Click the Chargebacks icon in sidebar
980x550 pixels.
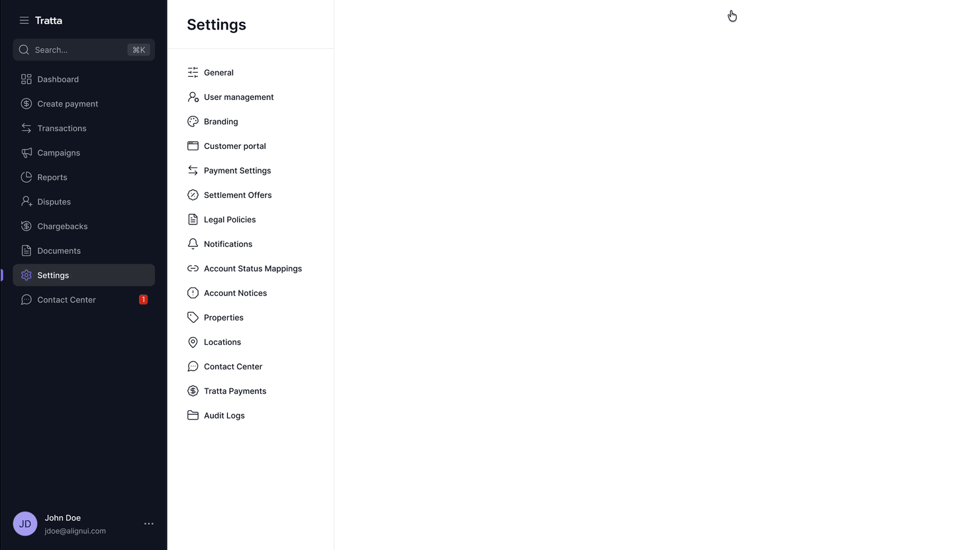[26, 226]
